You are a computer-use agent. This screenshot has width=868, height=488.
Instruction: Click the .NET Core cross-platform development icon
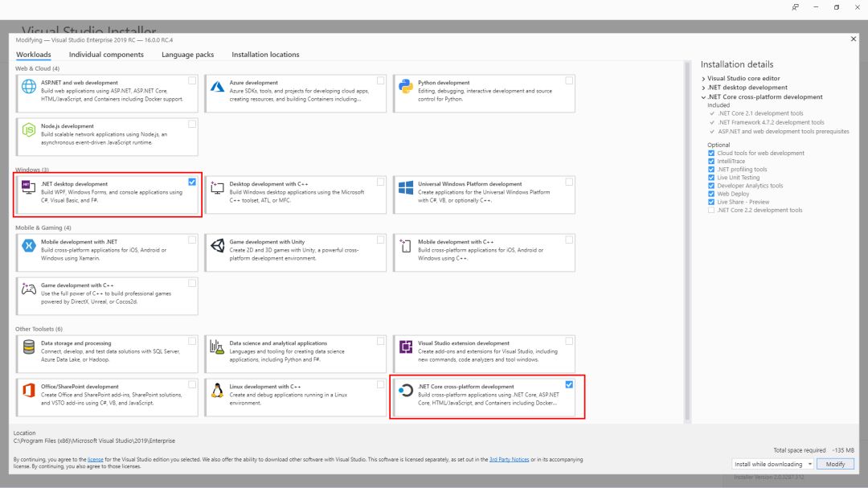[x=406, y=391]
